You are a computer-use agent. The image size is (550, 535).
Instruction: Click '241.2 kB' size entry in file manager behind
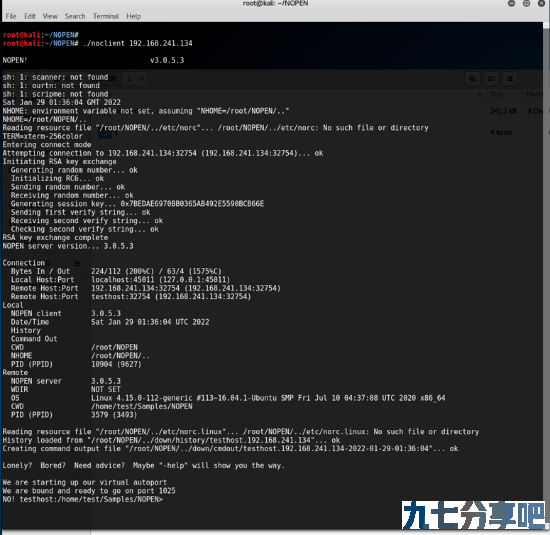503,111
